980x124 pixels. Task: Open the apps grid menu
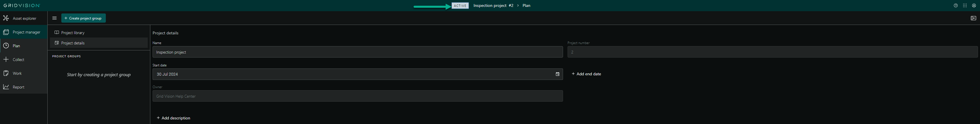coord(965,6)
